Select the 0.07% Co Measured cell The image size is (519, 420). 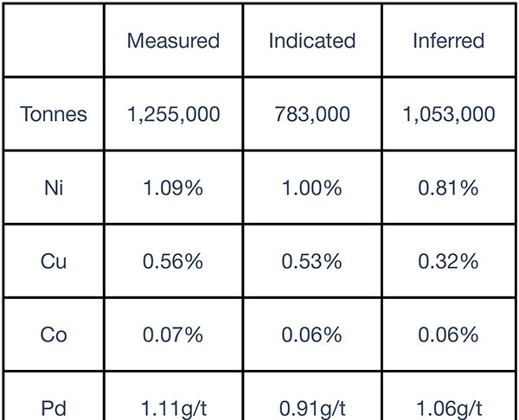(x=173, y=334)
